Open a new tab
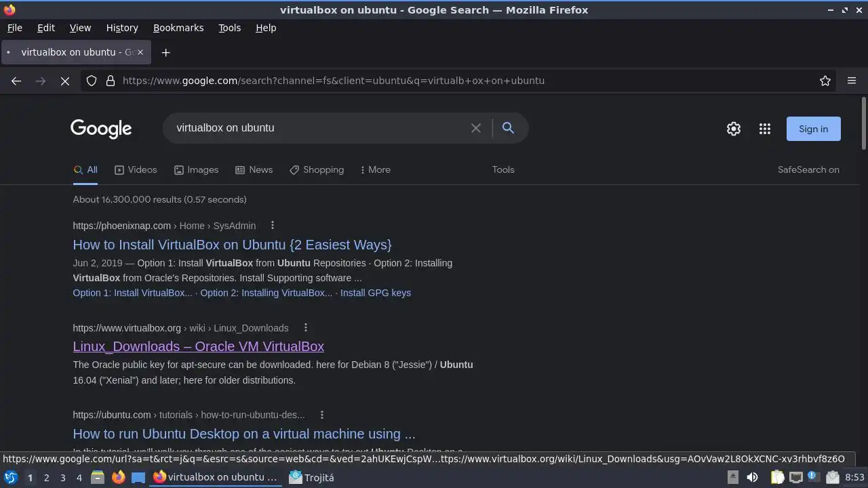The image size is (868, 488). 165,52
